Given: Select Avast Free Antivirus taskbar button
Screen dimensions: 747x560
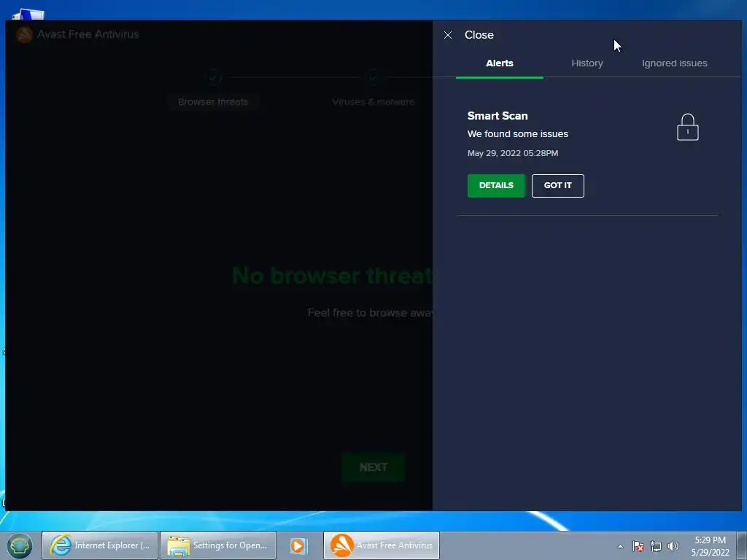Looking at the screenshot, I should [x=381, y=545].
